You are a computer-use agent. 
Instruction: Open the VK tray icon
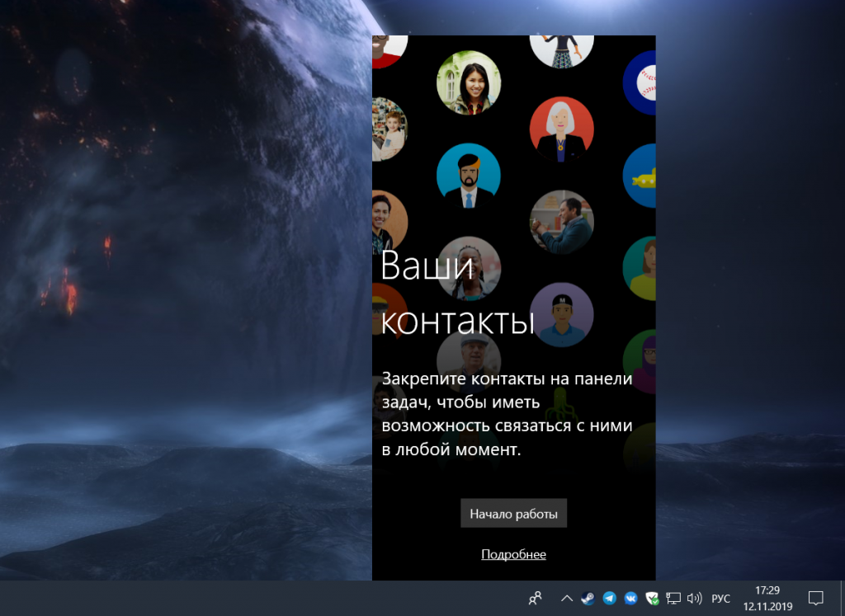point(630,598)
